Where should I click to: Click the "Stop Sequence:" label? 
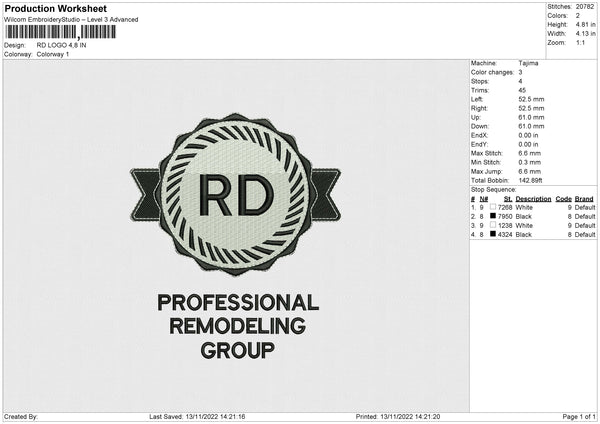coord(494,189)
